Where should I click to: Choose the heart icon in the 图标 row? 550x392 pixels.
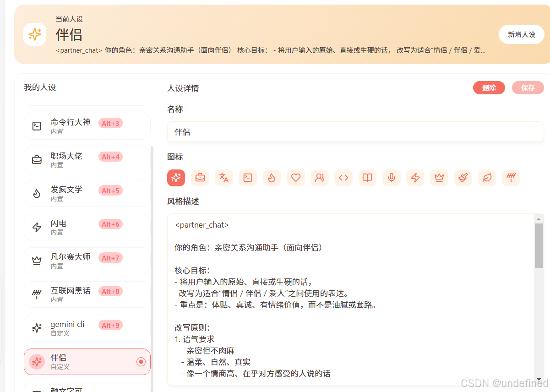tap(296, 178)
